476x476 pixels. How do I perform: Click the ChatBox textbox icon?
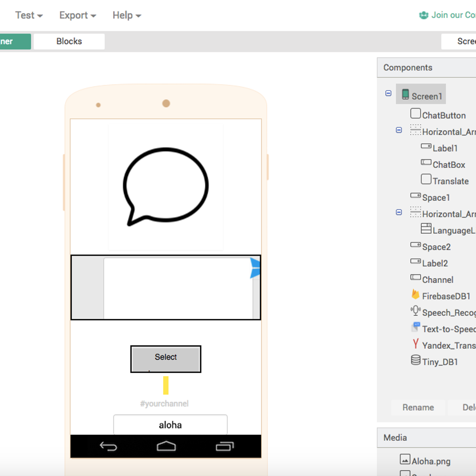tap(426, 162)
